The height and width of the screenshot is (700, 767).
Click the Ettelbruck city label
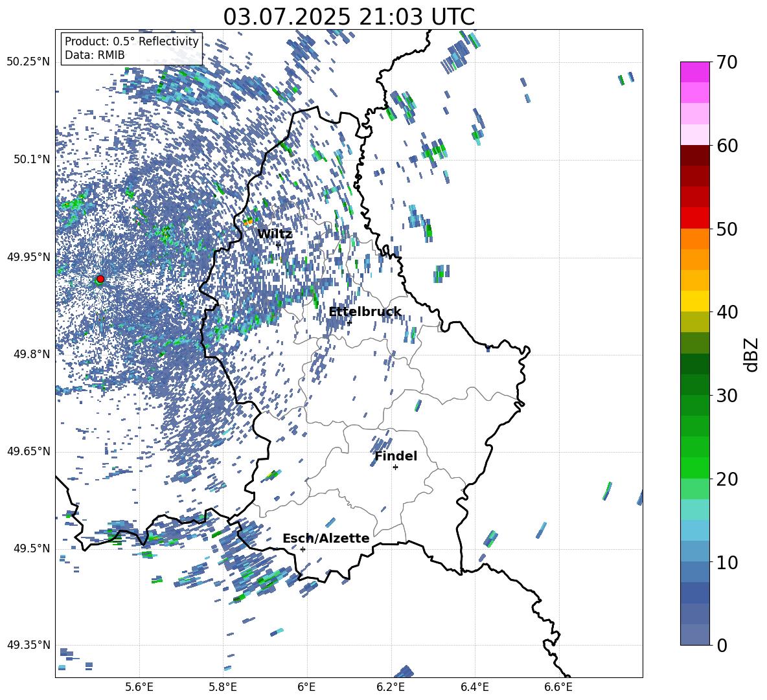(x=365, y=311)
